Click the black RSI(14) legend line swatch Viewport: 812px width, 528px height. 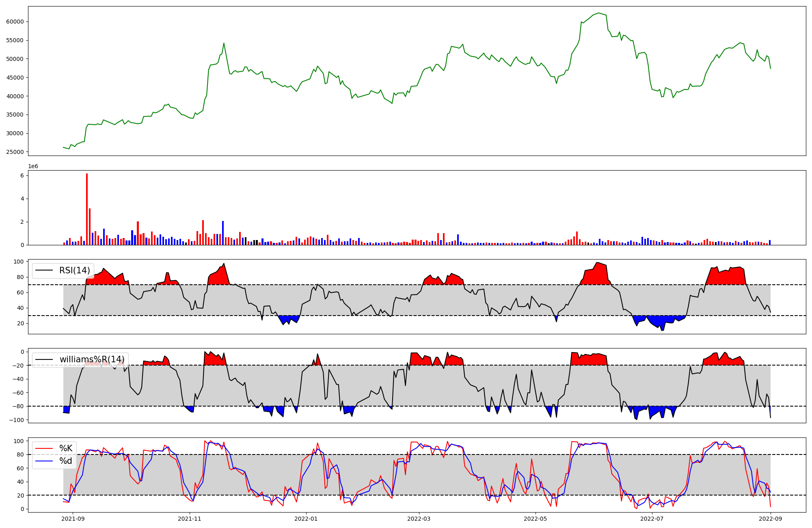(x=44, y=270)
